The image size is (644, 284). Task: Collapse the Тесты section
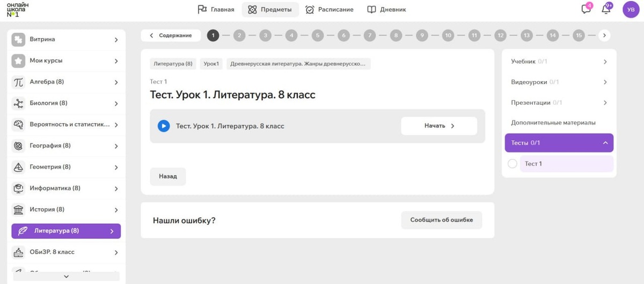click(559, 143)
